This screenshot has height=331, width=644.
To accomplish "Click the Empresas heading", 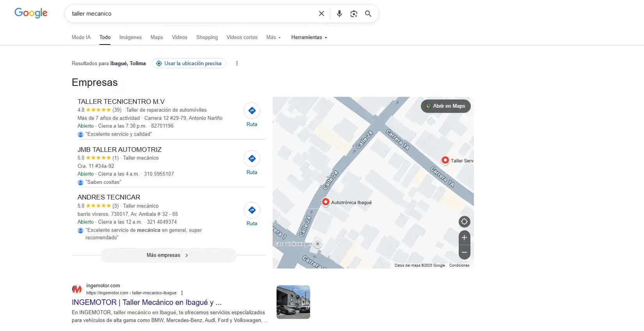I will pyautogui.click(x=95, y=82).
